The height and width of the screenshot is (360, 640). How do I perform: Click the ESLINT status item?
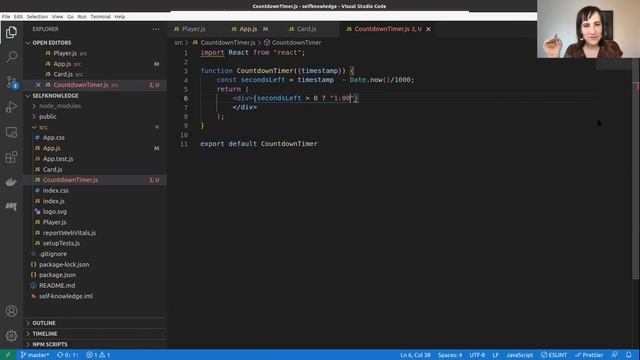554,355
